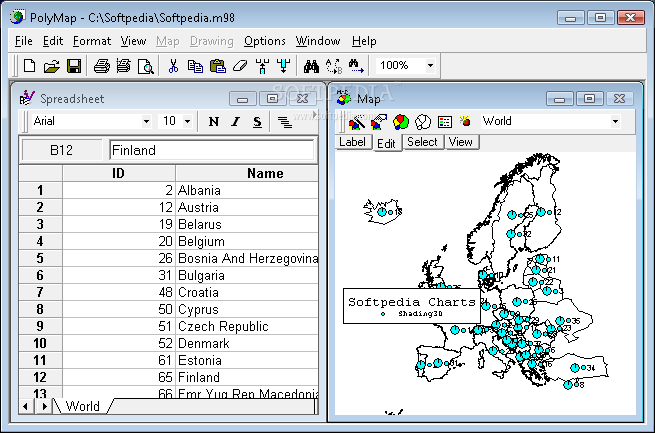Expand the Arial font dropdown
655x433 pixels.
point(146,122)
